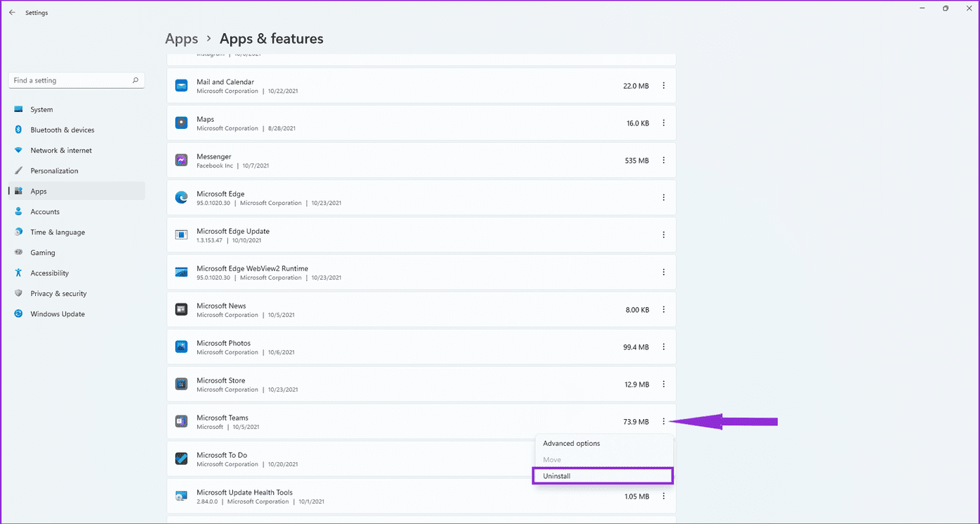
Task: Go to Bluetooth & devices settings
Action: [77, 130]
